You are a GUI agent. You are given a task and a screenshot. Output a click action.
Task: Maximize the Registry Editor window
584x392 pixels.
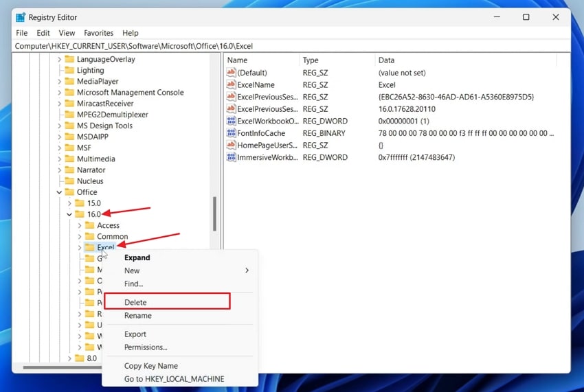tap(526, 17)
